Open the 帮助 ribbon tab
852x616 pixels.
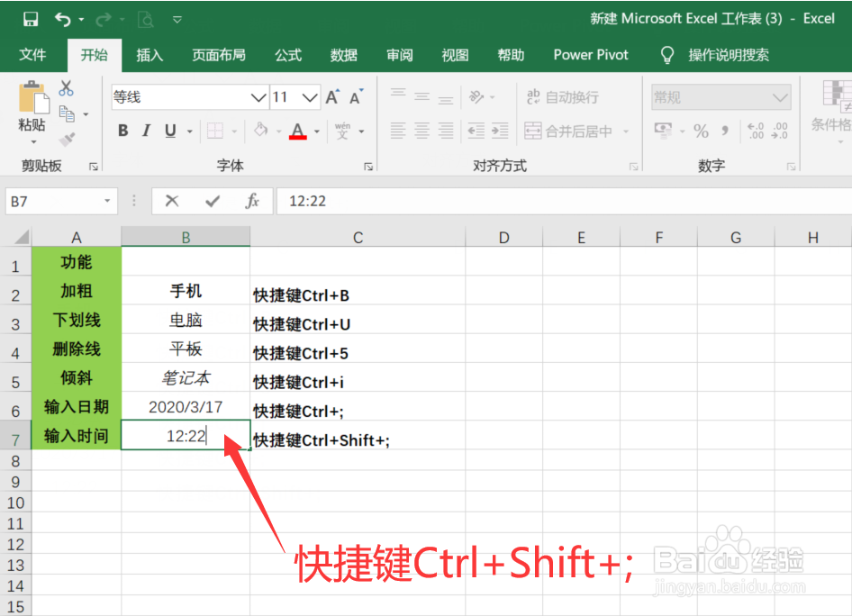pos(511,55)
